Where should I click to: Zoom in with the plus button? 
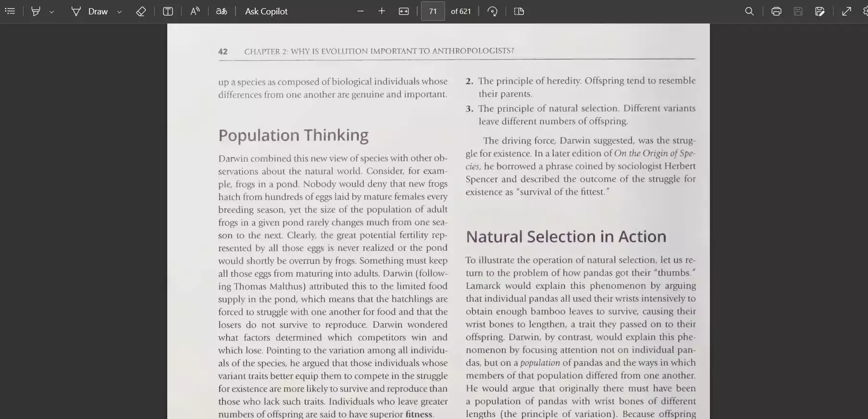tap(382, 11)
